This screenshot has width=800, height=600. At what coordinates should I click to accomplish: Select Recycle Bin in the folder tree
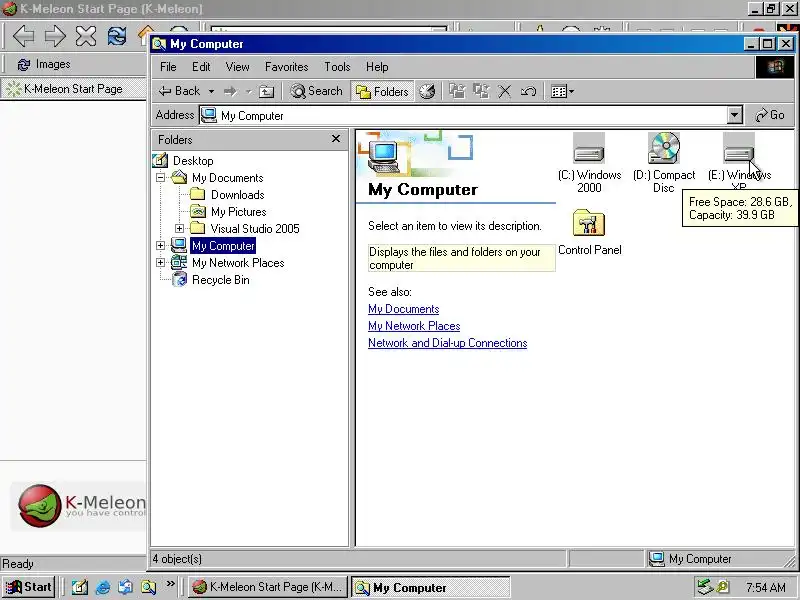point(220,280)
